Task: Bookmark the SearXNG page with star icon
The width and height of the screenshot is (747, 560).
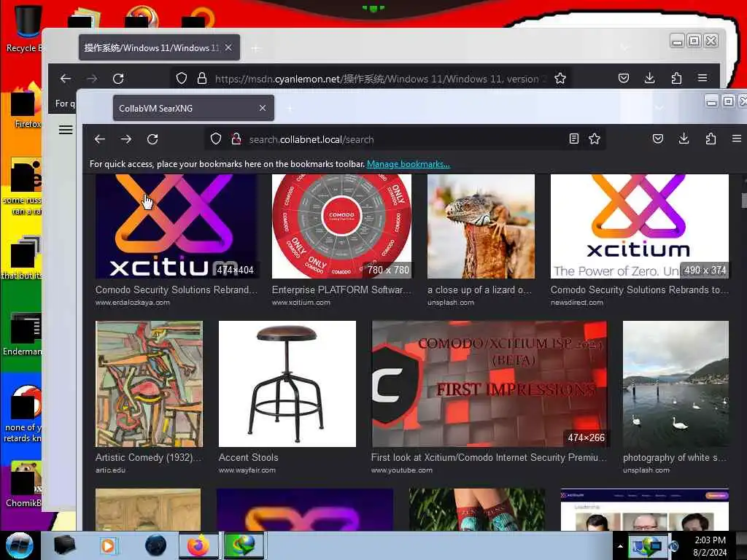Action: pyautogui.click(x=594, y=139)
